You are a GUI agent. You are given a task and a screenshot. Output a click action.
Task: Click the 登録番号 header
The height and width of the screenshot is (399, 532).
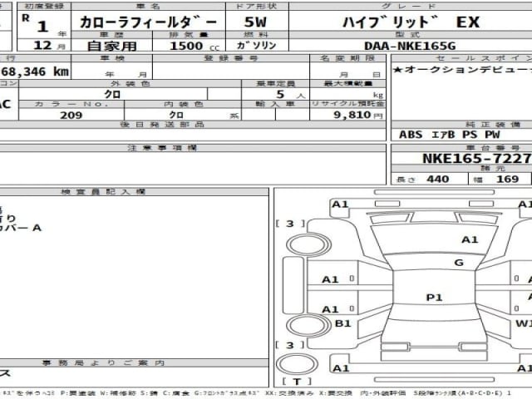pos(231,58)
